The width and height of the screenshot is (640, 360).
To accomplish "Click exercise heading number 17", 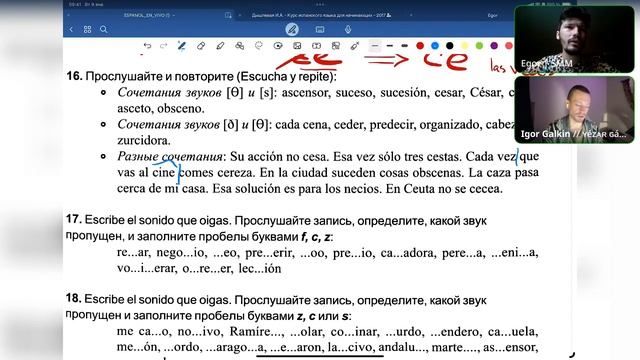I will [x=74, y=220].
